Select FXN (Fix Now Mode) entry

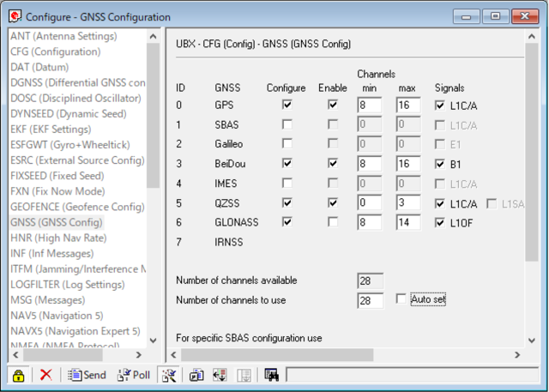coord(57,191)
